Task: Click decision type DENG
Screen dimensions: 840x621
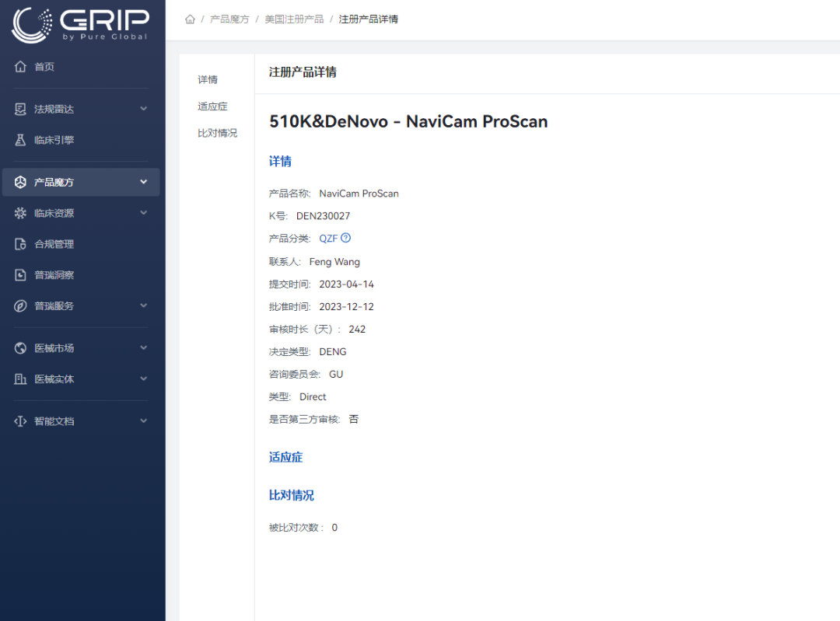Action: pos(333,352)
